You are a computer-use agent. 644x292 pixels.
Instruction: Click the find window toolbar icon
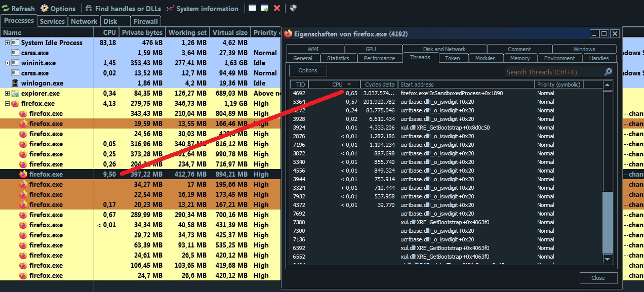[253, 8]
